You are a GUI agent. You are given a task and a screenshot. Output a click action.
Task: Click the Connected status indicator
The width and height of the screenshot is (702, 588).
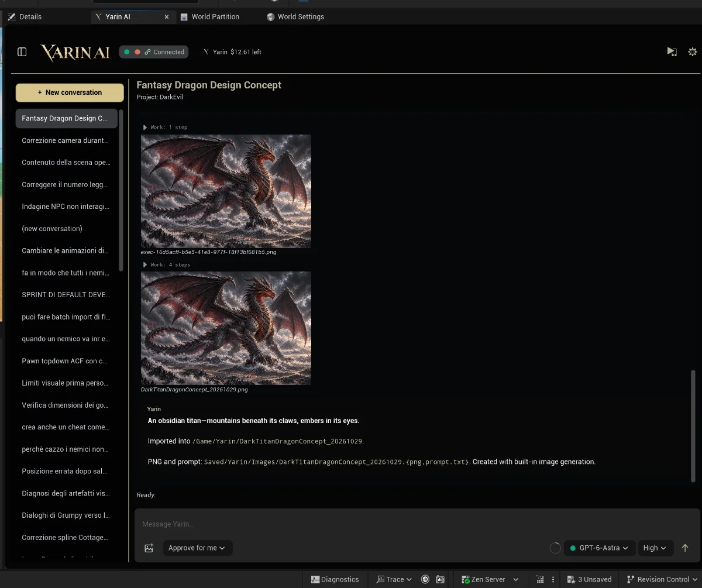click(x=154, y=52)
